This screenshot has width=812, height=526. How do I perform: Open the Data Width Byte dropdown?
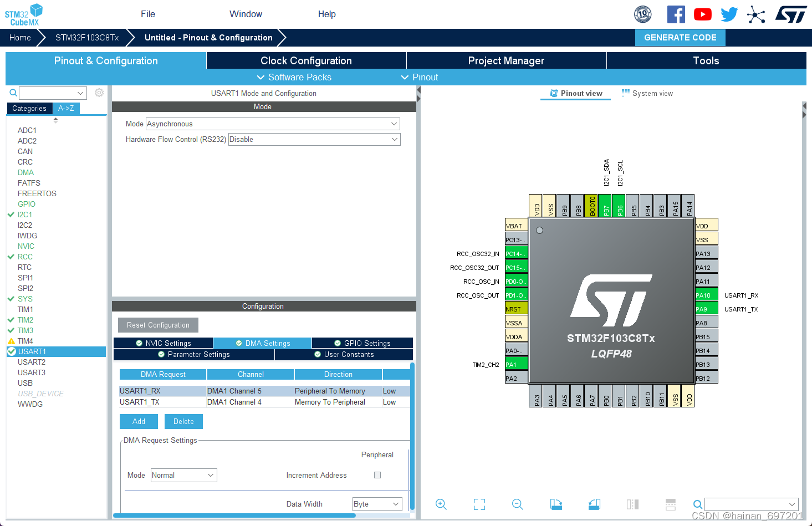(377, 504)
